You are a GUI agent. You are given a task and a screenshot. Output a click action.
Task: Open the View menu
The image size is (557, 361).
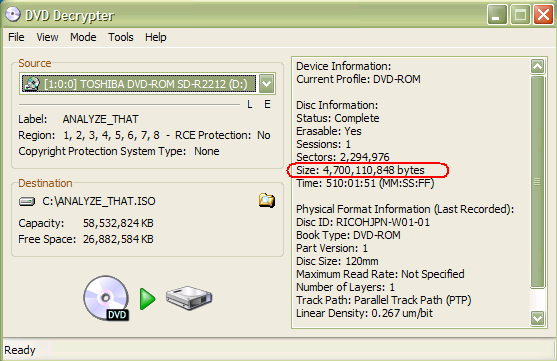(47, 37)
